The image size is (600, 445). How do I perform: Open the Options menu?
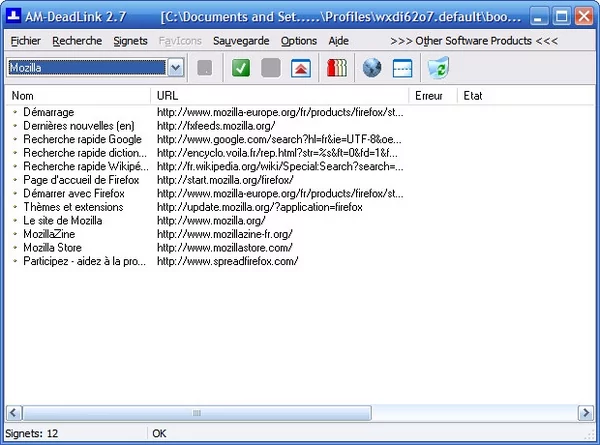(299, 41)
